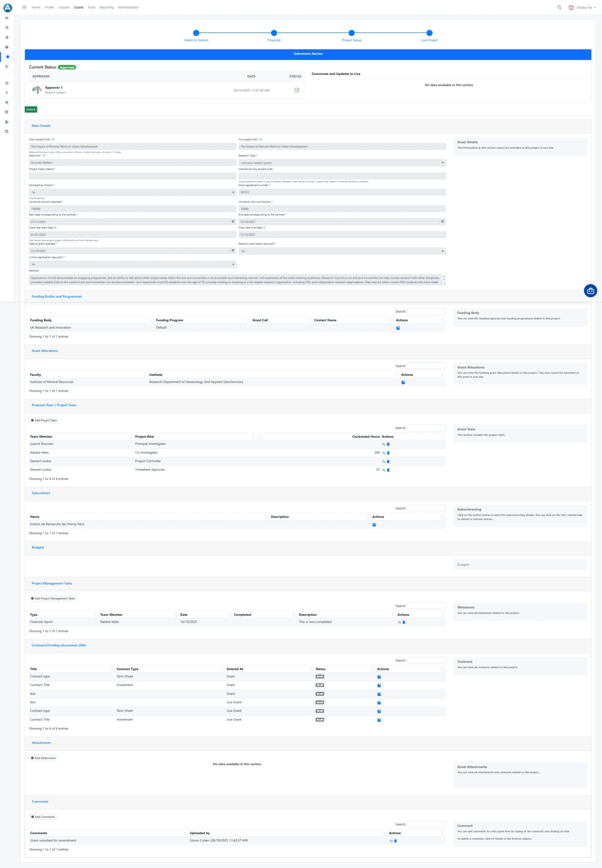Open the Reporting menu

pos(106,7)
